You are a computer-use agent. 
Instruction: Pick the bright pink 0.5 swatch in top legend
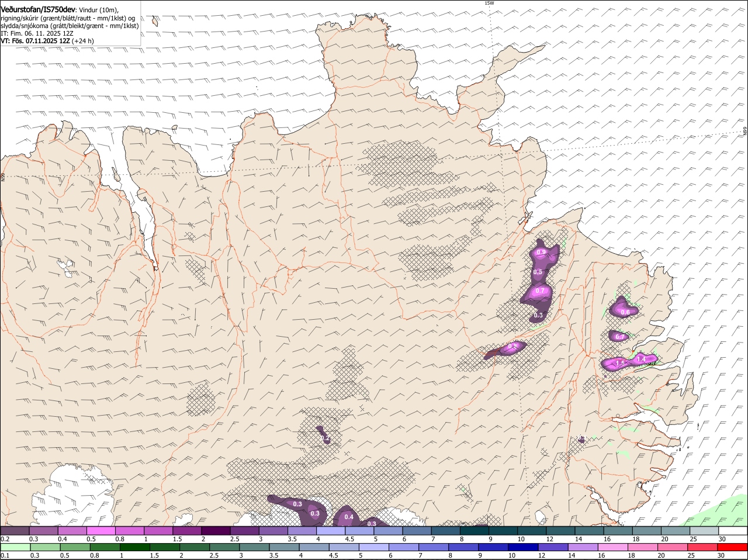101,531
